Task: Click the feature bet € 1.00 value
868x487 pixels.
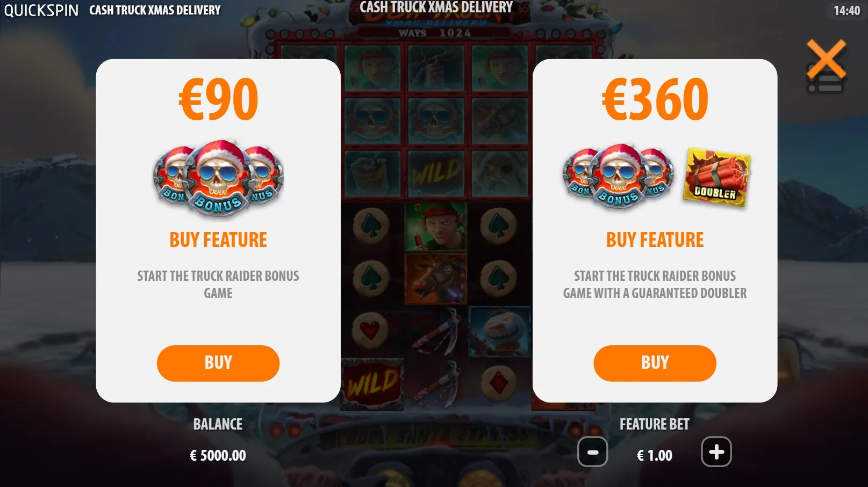Action: coord(655,455)
